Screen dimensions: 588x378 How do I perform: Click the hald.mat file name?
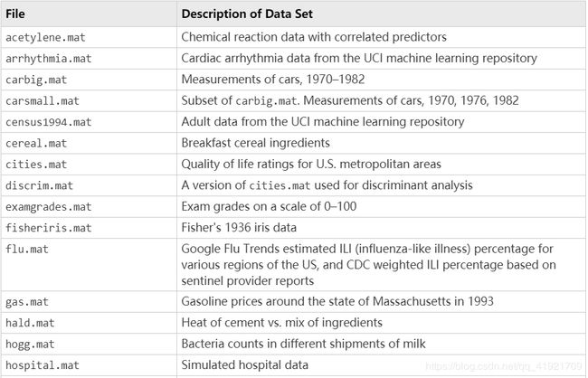pyautogui.click(x=30, y=323)
